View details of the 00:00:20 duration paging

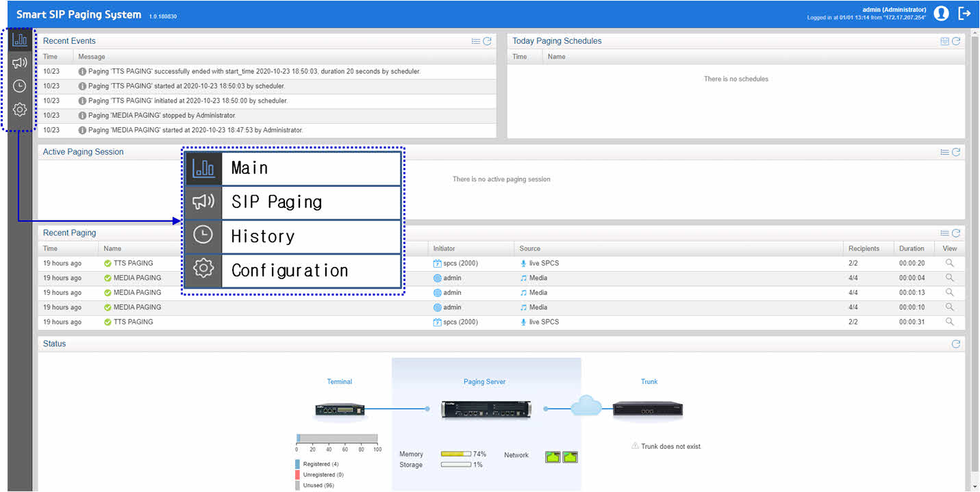coord(950,263)
